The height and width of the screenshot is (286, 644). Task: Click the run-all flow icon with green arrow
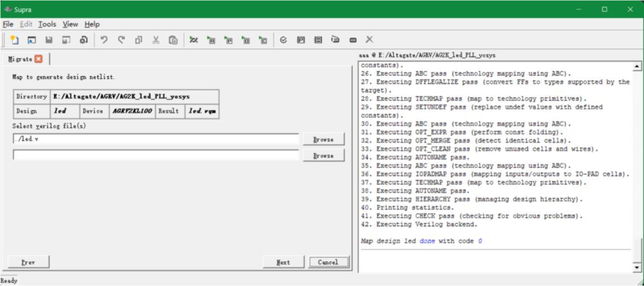pos(194,40)
